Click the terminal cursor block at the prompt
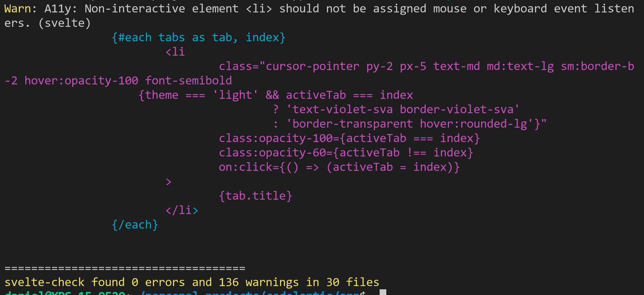The height and width of the screenshot is (295, 644). pyautogui.click(x=383, y=292)
